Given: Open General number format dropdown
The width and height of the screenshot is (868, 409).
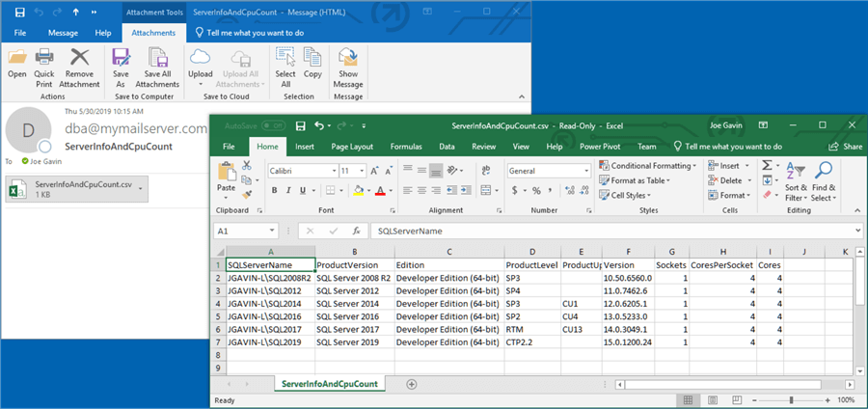Looking at the screenshot, I should pos(586,171).
